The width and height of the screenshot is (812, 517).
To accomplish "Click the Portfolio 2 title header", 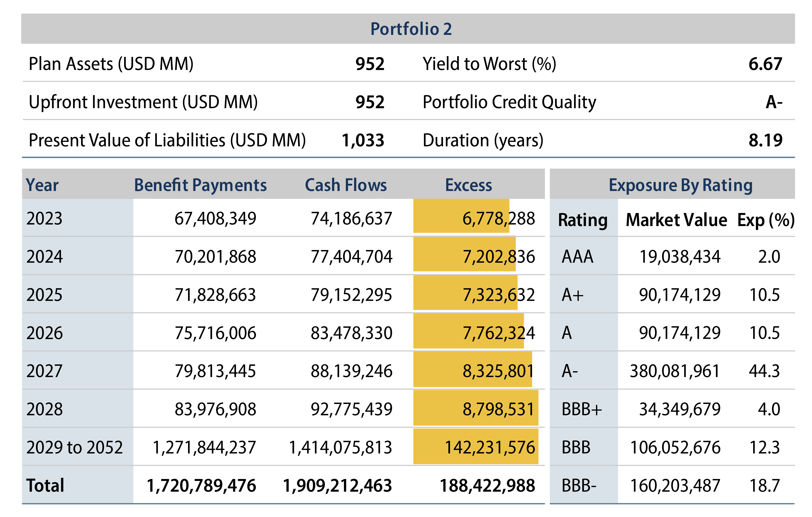I will point(411,29).
